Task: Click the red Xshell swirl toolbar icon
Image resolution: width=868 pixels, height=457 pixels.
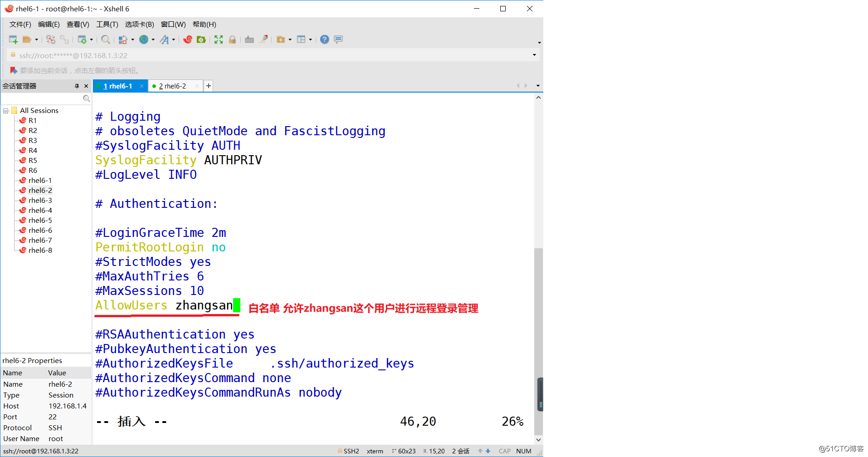Action: [x=188, y=39]
